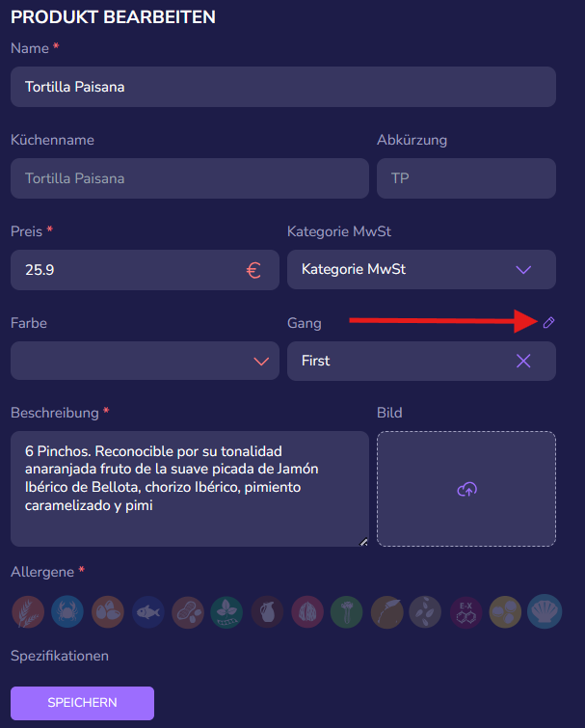The width and height of the screenshot is (585, 728).
Task: Select the milk jug allergen icon
Action: point(267,612)
